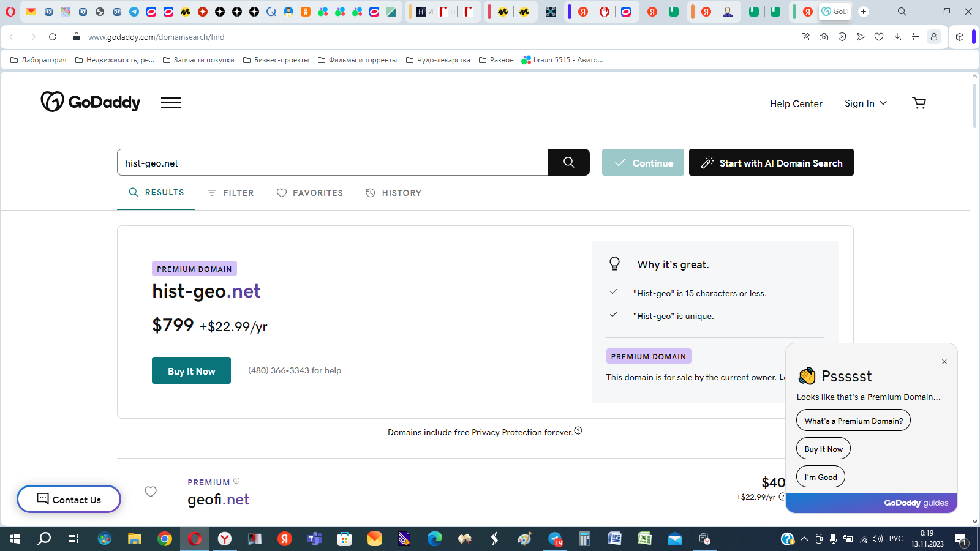The height and width of the screenshot is (551, 980).
Task: Open the hamburger navigation menu
Action: [171, 103]
